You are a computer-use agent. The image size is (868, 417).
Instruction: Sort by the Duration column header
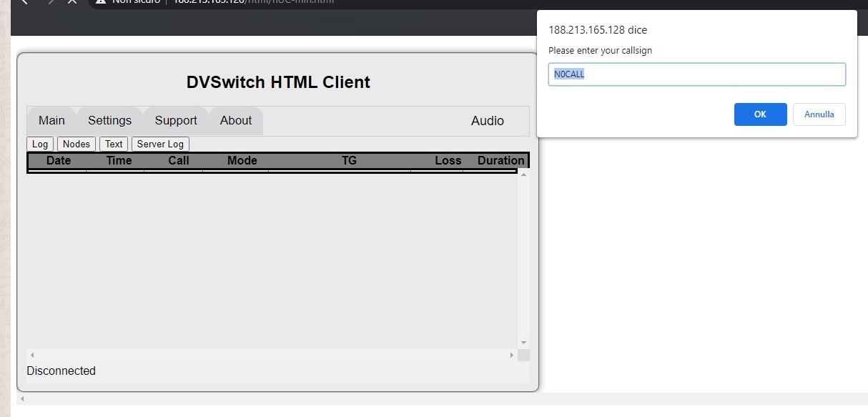point(500,160)
